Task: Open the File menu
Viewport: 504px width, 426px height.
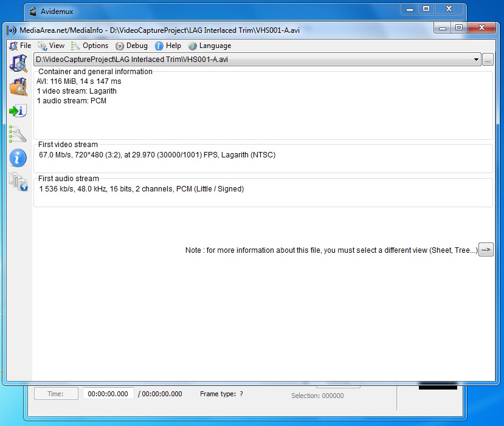Action: (x=20, y=46)
